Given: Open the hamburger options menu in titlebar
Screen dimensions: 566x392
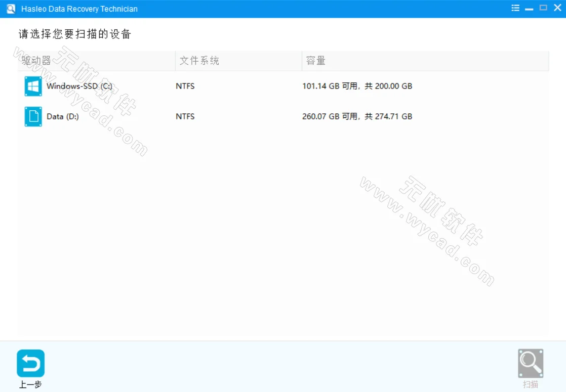Looking at the screenshot, I should [x=515, y=8].
